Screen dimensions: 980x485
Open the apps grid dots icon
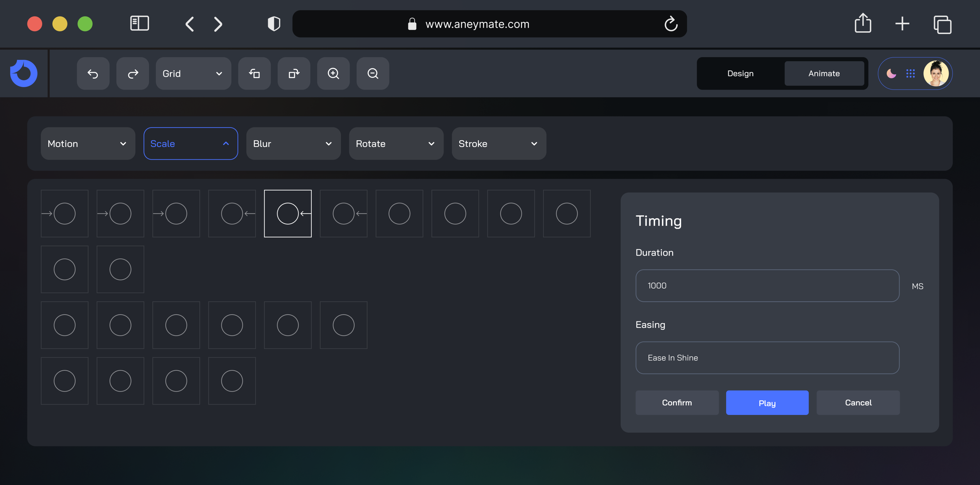click(910, 73)
